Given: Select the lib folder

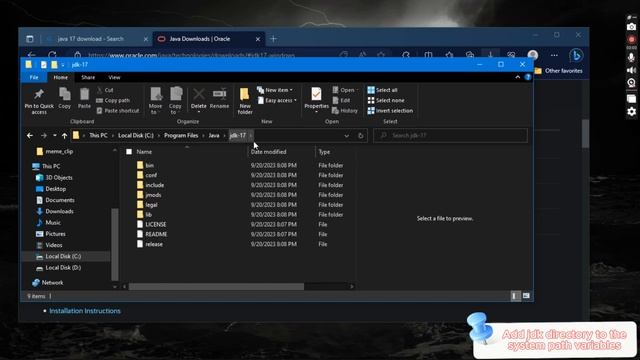Looking at the screenshot, I should pos(149,214).
